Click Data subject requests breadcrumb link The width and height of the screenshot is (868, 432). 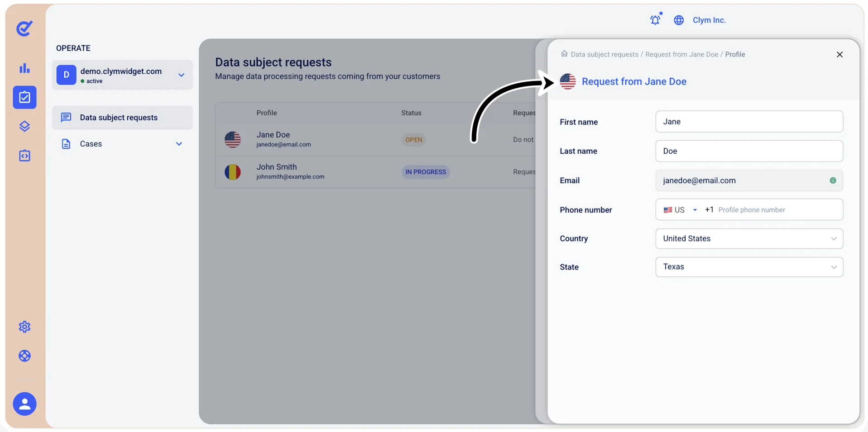pos(604,54)
